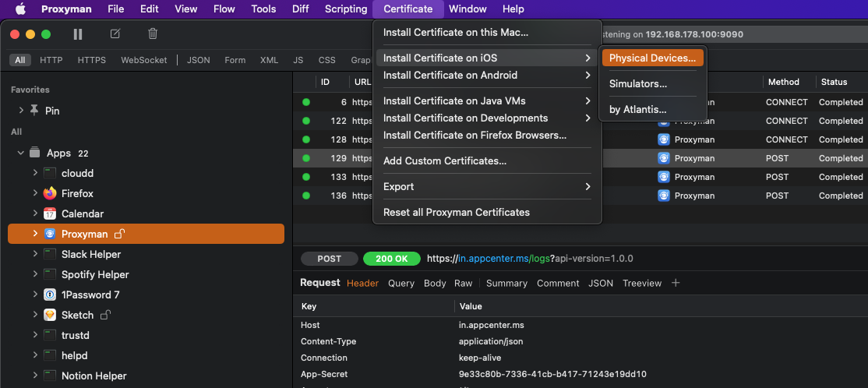Open Install Certificate on Android submenu
Screen dimensions: 868x388
[487, 75]
